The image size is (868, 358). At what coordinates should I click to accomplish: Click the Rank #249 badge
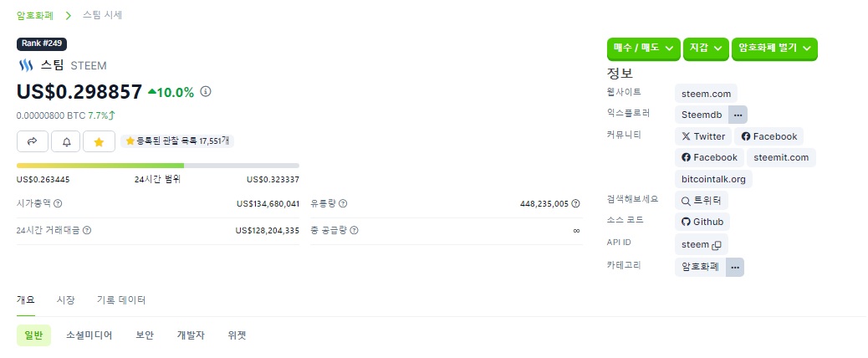click(42, 43)
